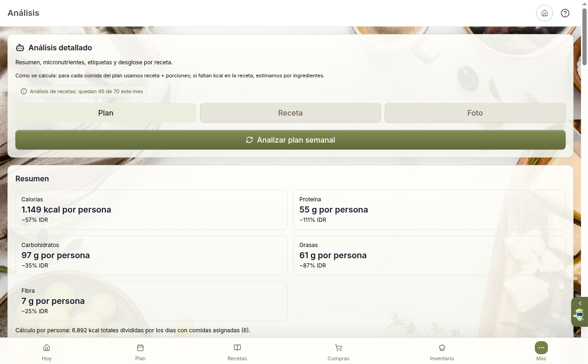Switch to the Foto tab

475,113
